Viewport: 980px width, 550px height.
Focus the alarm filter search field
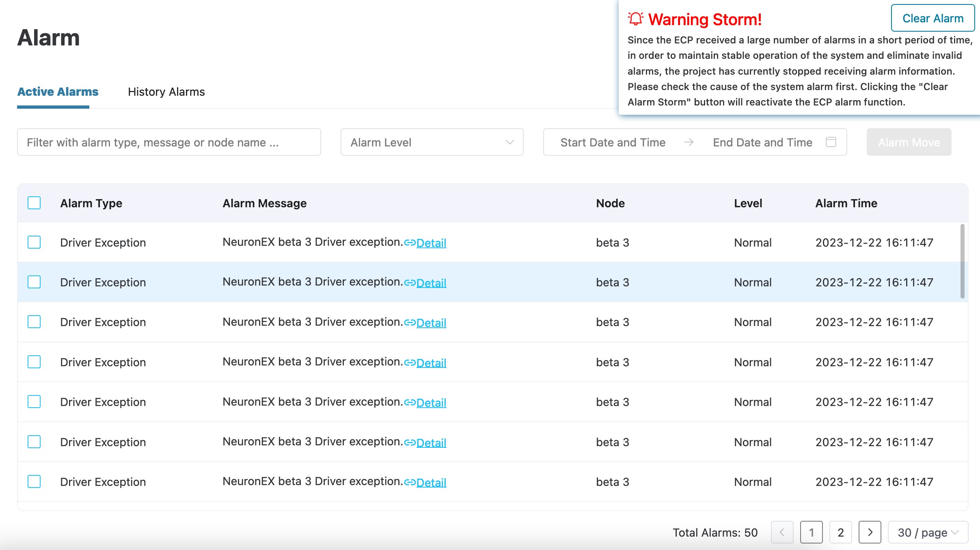click(169, 142)
